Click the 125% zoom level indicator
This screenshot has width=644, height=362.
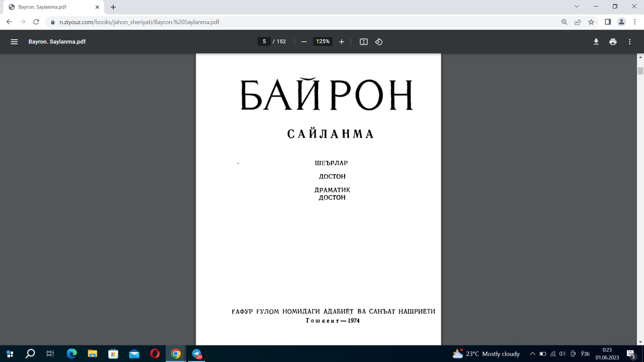pyautogui.click(x=323, y=42)
